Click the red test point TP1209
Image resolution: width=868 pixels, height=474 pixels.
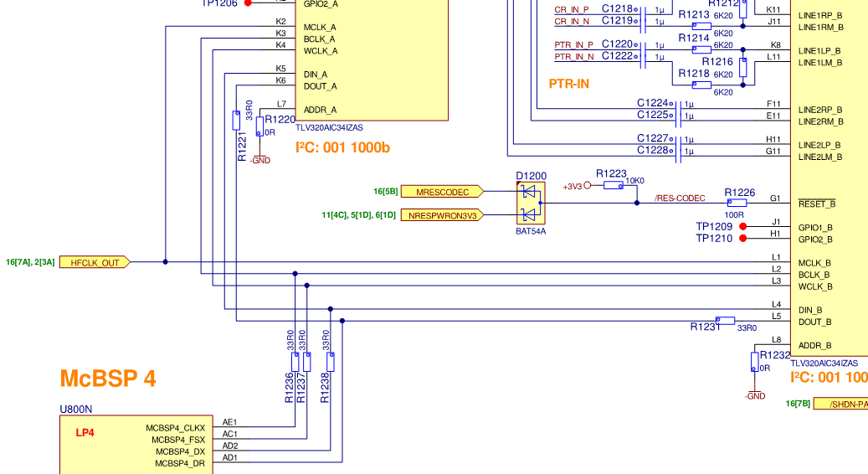point(743,226)
